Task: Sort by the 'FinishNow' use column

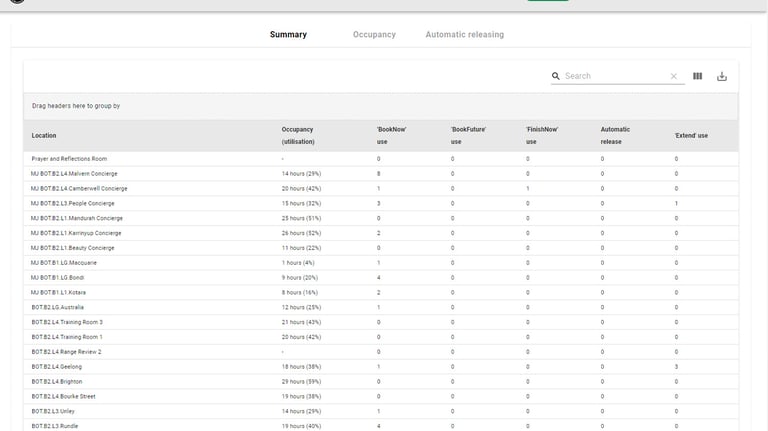Action: (x=542, y=135)
